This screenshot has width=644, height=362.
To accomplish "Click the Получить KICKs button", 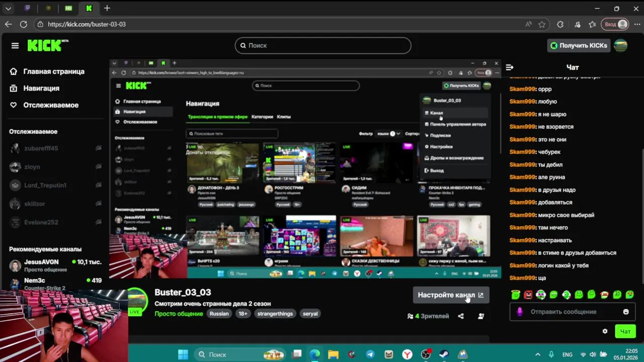I will [x=579, y=45].
